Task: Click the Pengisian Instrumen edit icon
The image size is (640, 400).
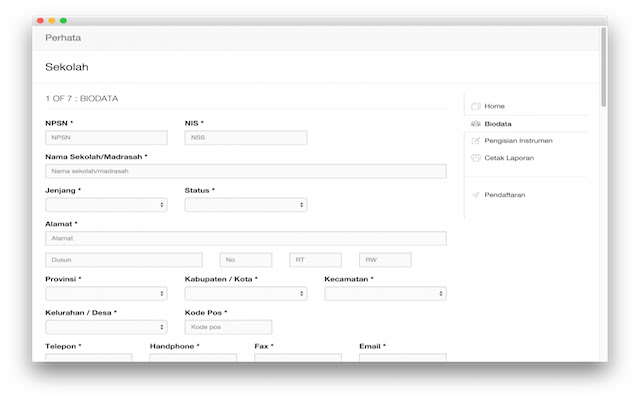Action: [476, 141]
